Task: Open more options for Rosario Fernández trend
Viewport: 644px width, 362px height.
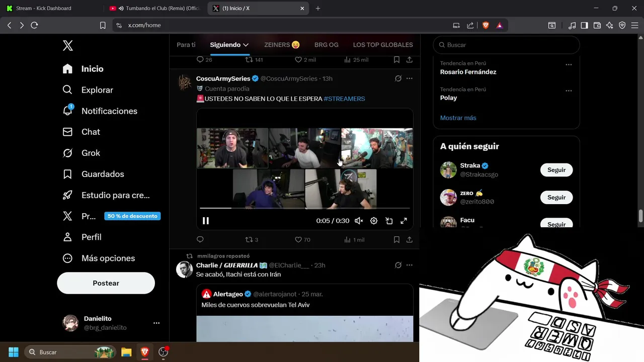Action: point(569,64)
